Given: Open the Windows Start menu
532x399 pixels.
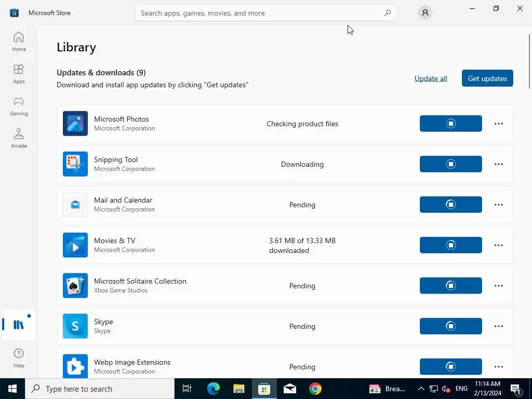Looking at the screenshot, I should click(12, 389).
